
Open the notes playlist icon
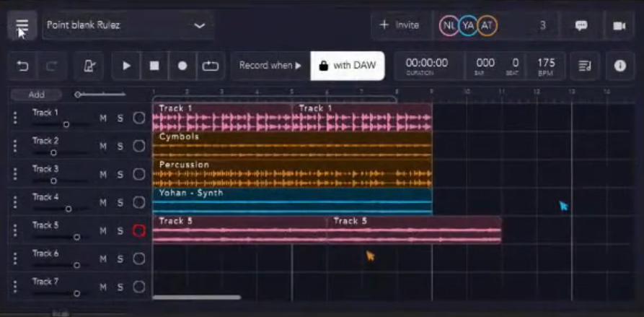(585, 66)
